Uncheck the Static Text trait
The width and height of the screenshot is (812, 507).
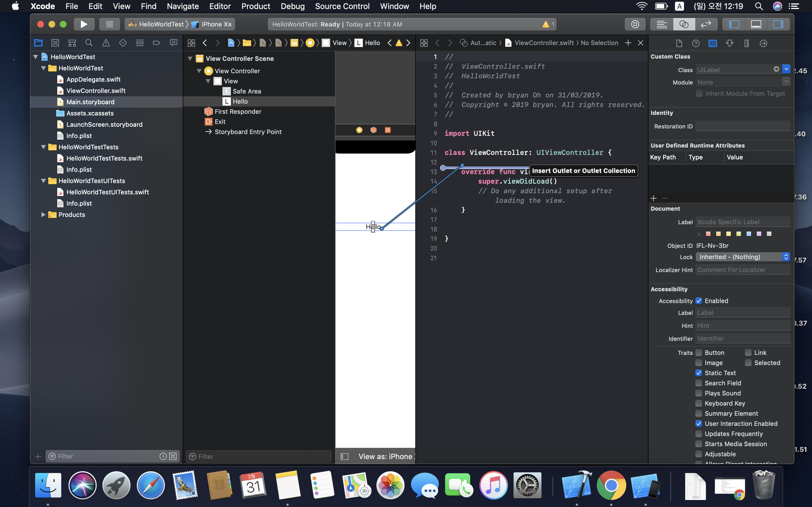[x=699, y=373]
